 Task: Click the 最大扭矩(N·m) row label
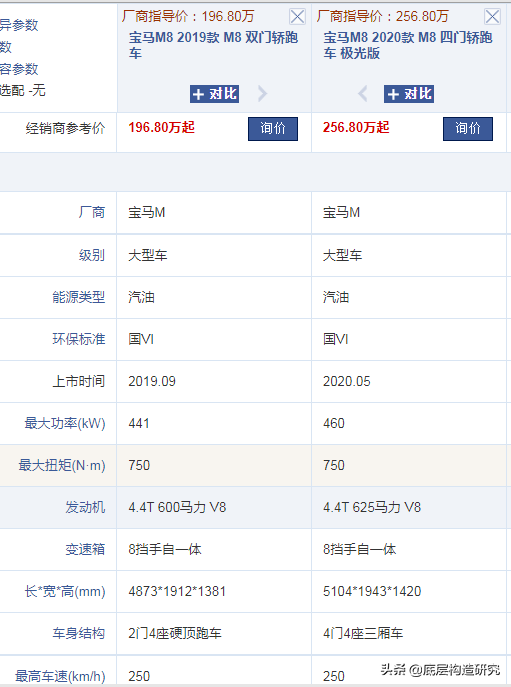62,465
